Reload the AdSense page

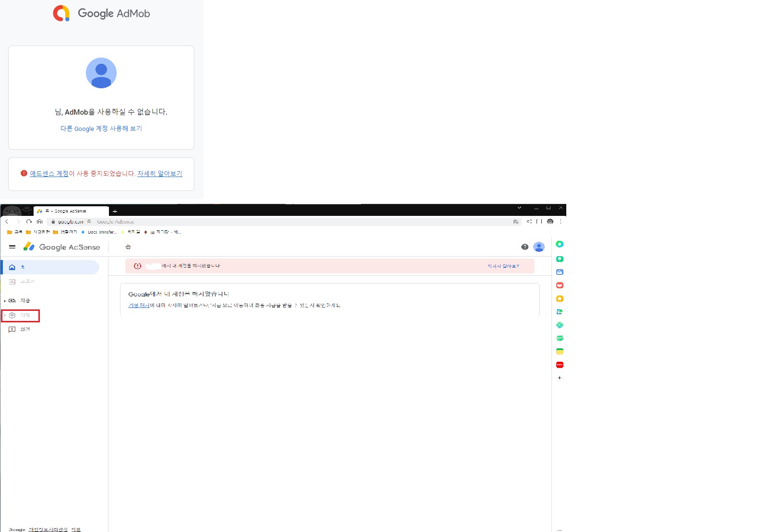29,222
